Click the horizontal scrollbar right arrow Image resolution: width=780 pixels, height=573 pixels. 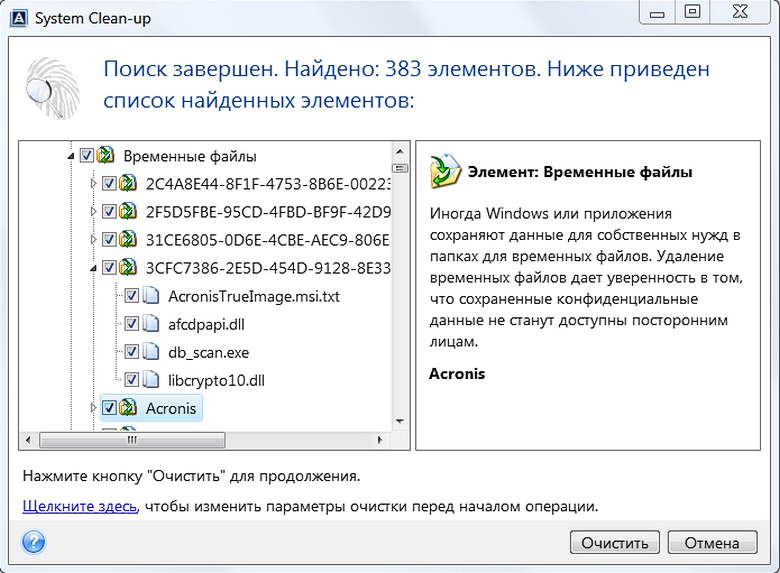tap(385, 441)
